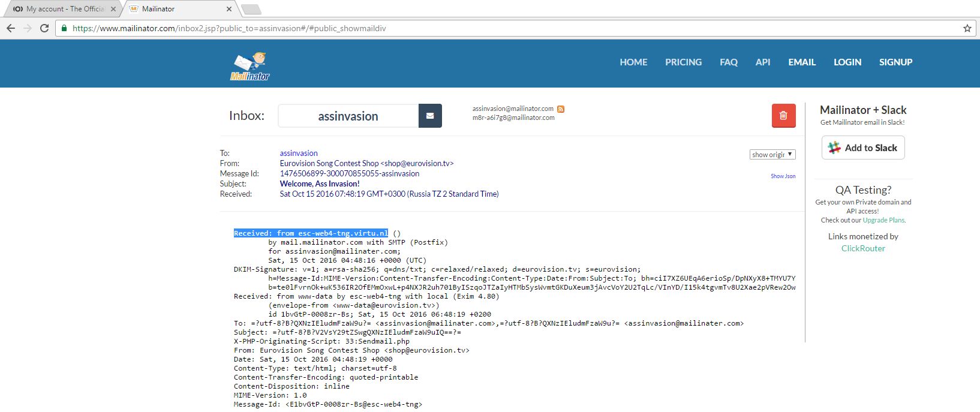The width and height of the screenshot is (980, 412).
Task: Click LOGIN in the top navigation
Action: (x=847, y=62)
